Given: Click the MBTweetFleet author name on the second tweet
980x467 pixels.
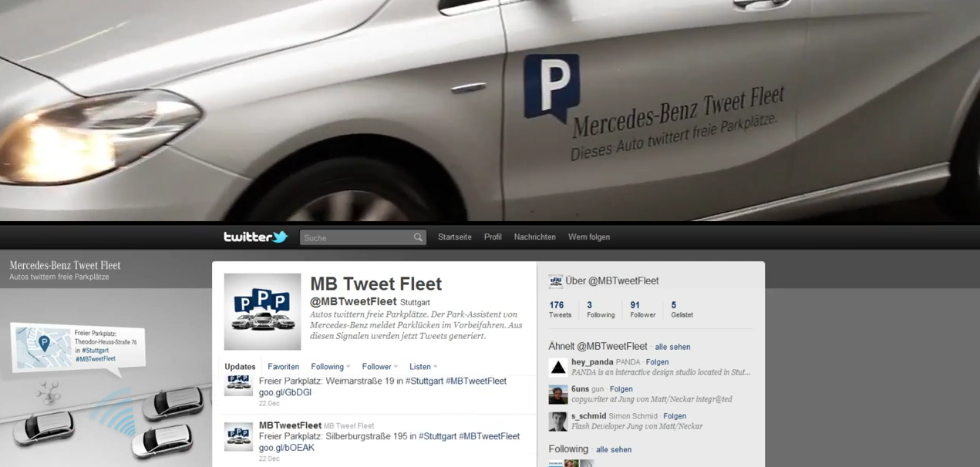Looking at the screenshot, I should [290, 425].
